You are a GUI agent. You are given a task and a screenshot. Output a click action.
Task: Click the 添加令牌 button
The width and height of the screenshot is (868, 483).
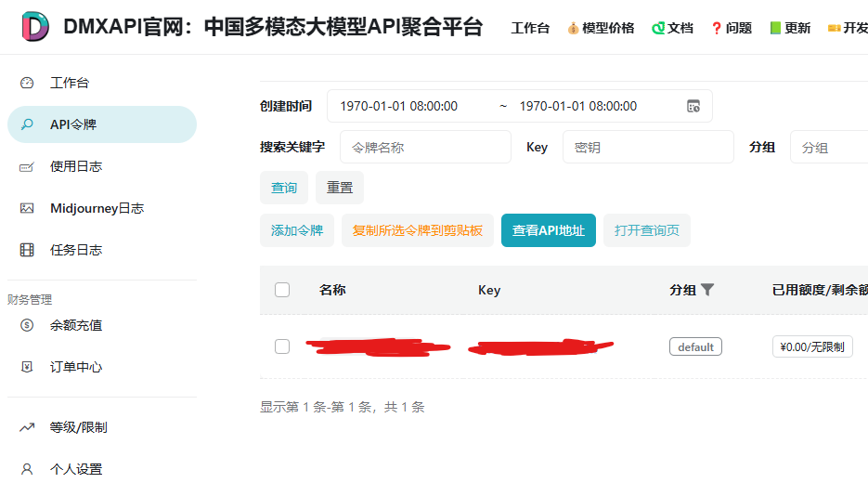pyautogui.click(x=297, y=230)
